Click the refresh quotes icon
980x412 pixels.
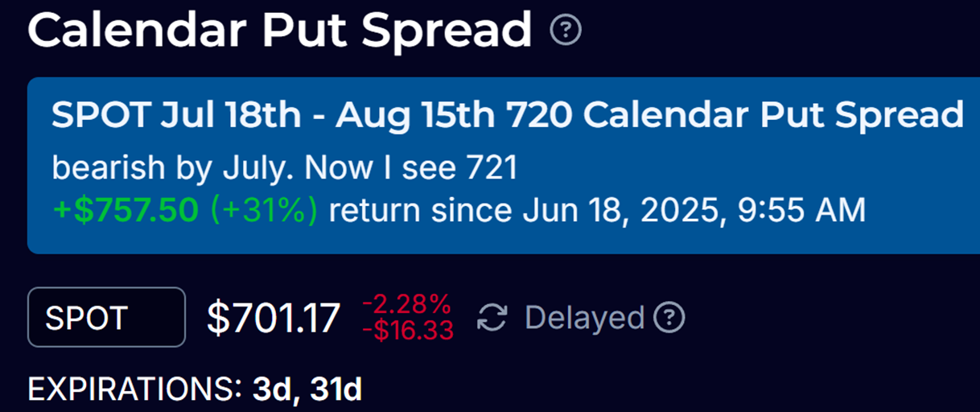click(x=492, y=318)
